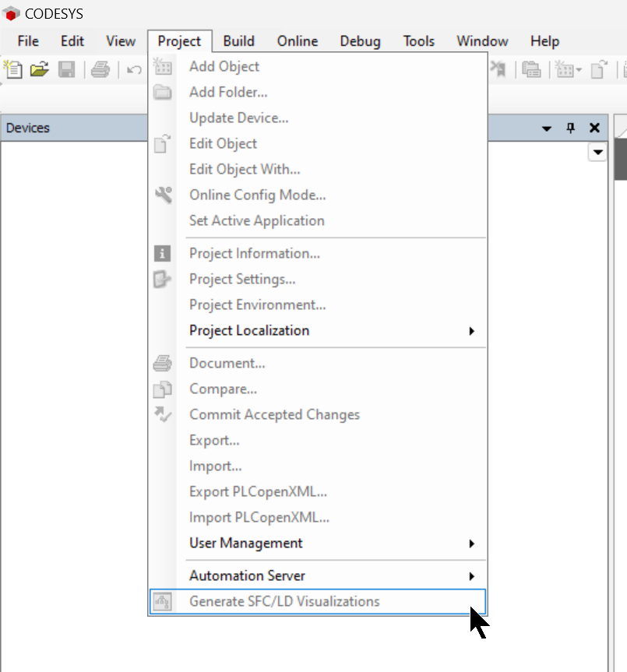Click the Undo arrow icon
Screen dimensions: 627x672
(x=134, y=69)
